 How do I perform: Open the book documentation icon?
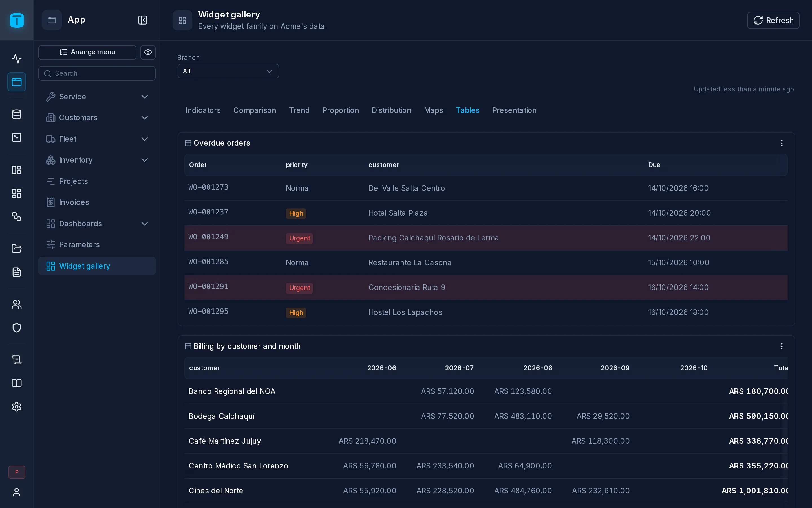click(16, 383)
